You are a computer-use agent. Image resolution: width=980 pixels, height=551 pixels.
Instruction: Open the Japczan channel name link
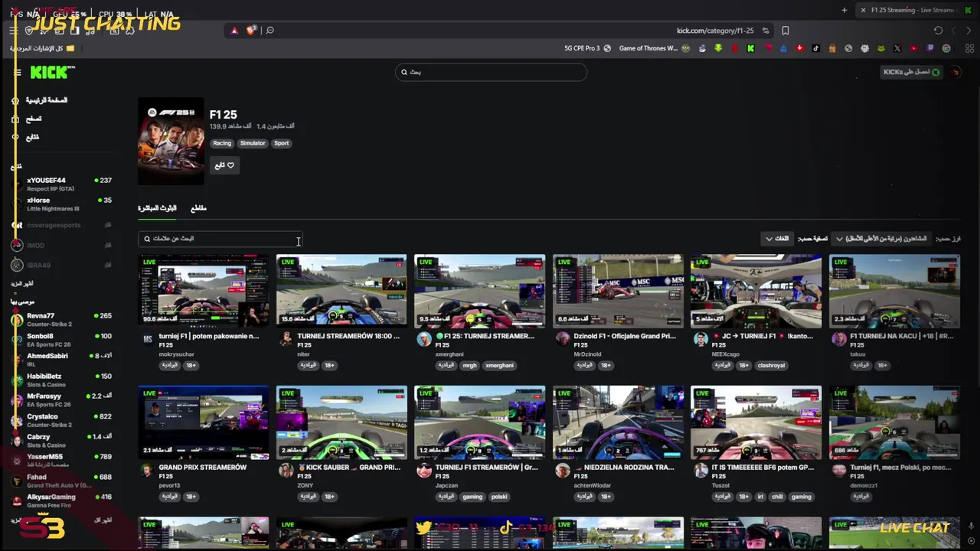446,486
